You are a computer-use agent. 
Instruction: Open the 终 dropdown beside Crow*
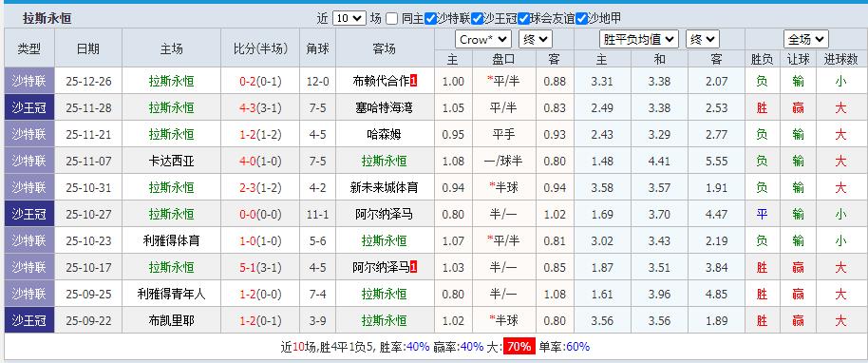536,39
